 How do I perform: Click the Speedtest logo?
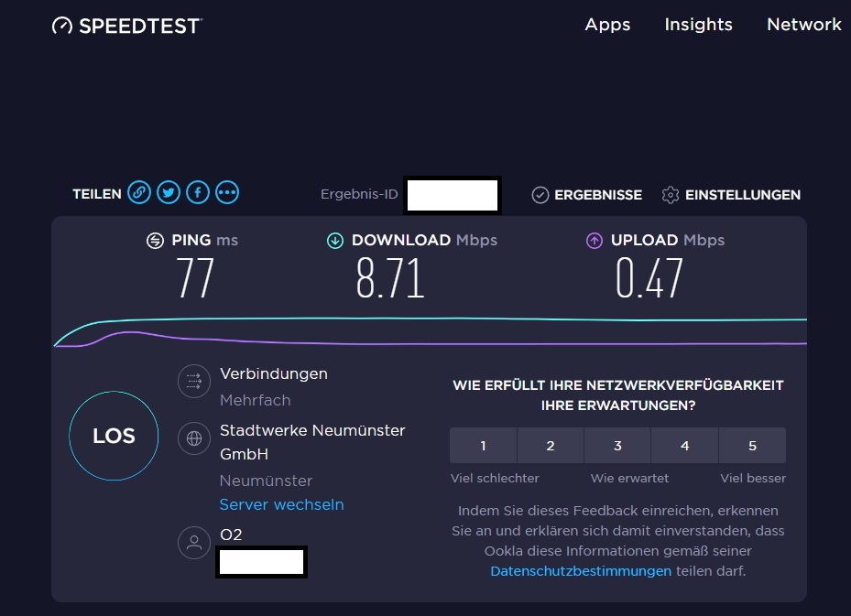(x=127, y=26)
